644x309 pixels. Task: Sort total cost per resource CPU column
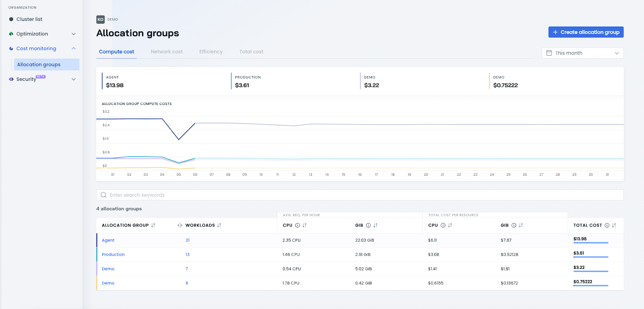[450, 225]
